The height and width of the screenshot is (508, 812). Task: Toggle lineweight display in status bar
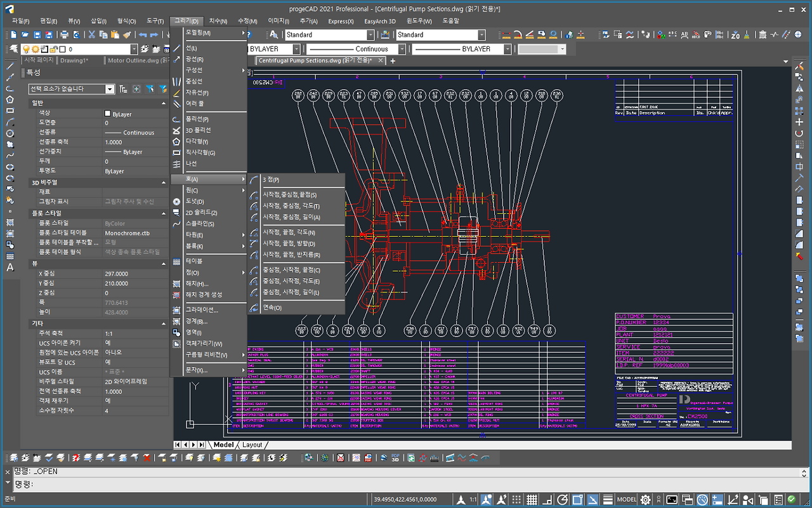point(608,500)
